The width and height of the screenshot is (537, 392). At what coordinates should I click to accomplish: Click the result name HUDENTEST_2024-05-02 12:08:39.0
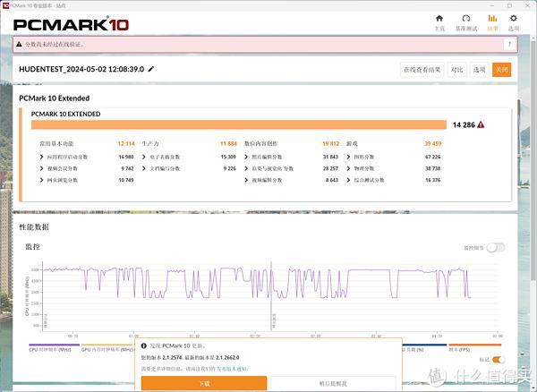click(x=81, y=69)
